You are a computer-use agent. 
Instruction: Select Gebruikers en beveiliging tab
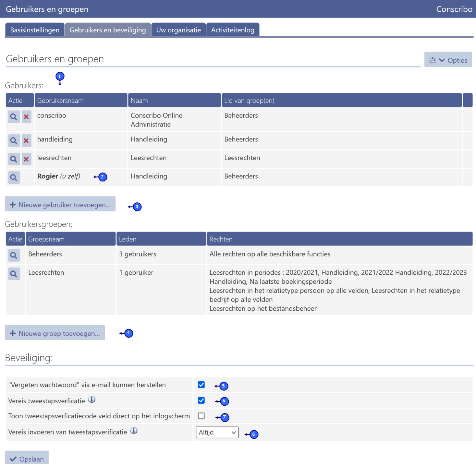tap(108, 30)
